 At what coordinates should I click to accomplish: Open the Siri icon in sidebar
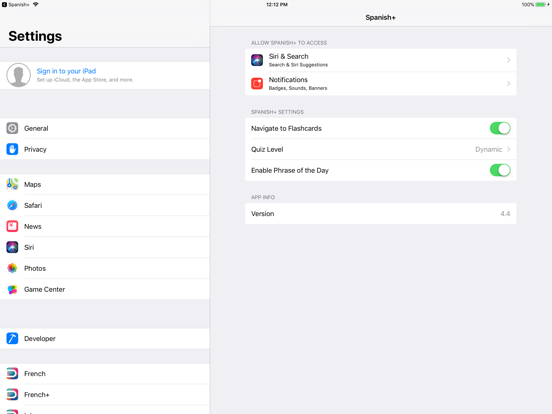[12, 247]
